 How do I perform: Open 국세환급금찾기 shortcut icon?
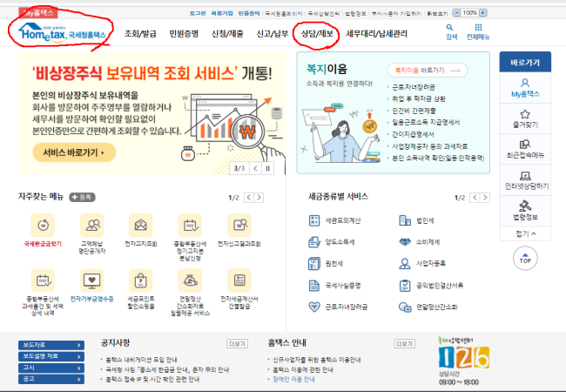pyautogui.click(x=43, y=226)
